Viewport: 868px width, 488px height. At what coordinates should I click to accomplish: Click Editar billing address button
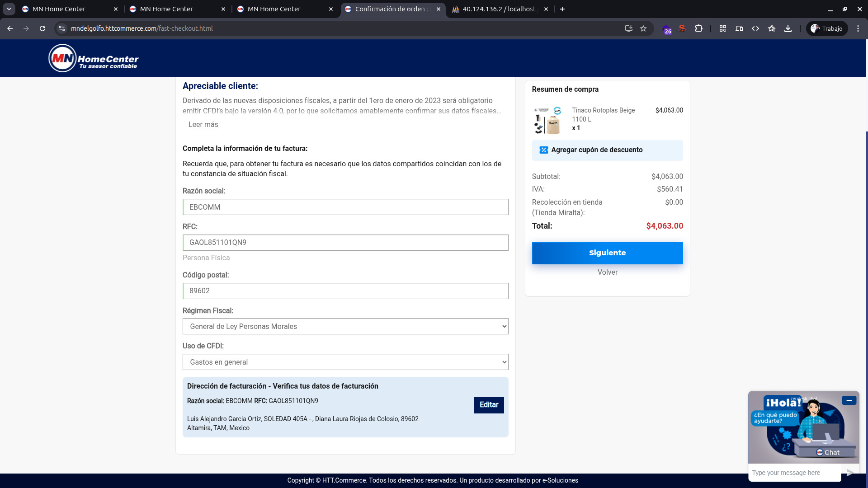(489, 405)
